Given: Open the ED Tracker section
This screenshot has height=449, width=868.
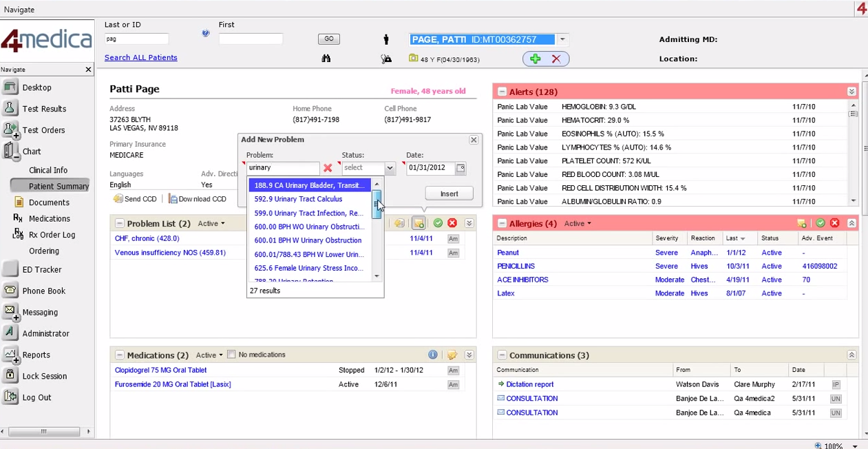Looking at the screenshot, I should (x=42, y=269).
